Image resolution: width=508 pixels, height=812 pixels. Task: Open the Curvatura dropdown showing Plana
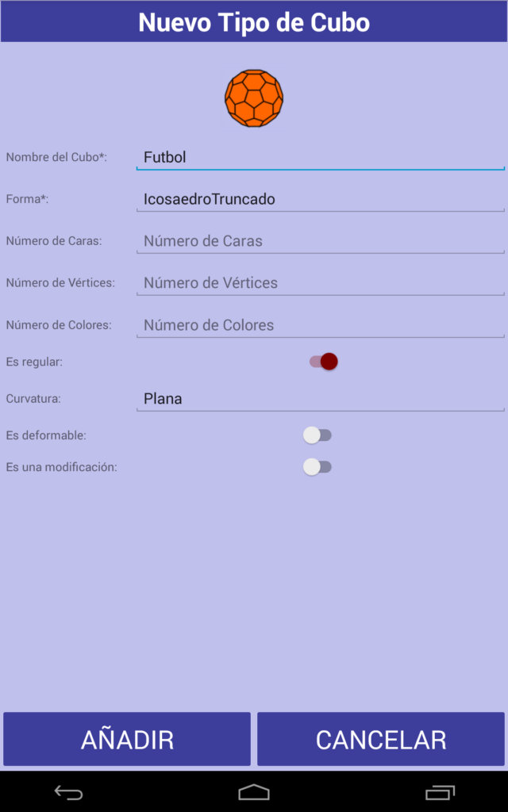click(x=320, y=399)
